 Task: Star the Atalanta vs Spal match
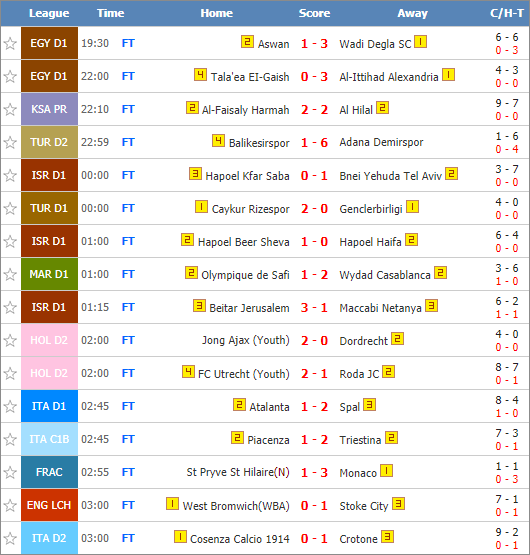pos(10,406)
